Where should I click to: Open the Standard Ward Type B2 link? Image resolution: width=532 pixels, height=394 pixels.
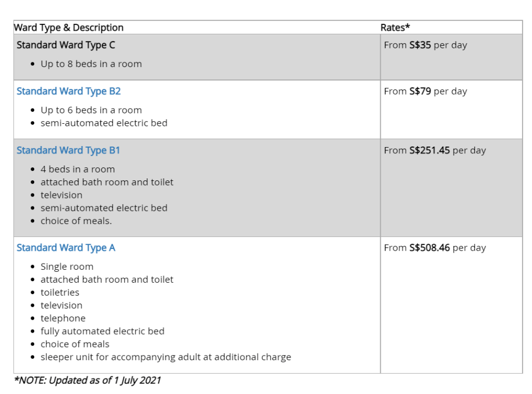pos(69,91)
